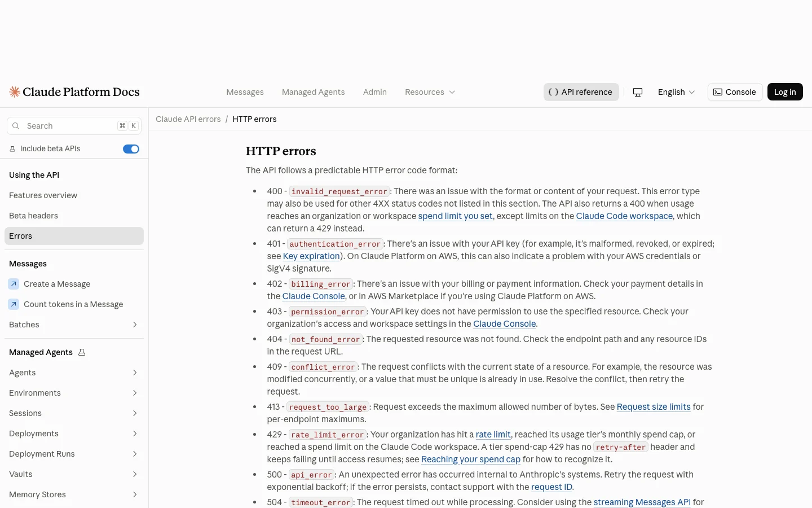
Task: Click the Messages sidebar section heading
Action: coord(28,264)
